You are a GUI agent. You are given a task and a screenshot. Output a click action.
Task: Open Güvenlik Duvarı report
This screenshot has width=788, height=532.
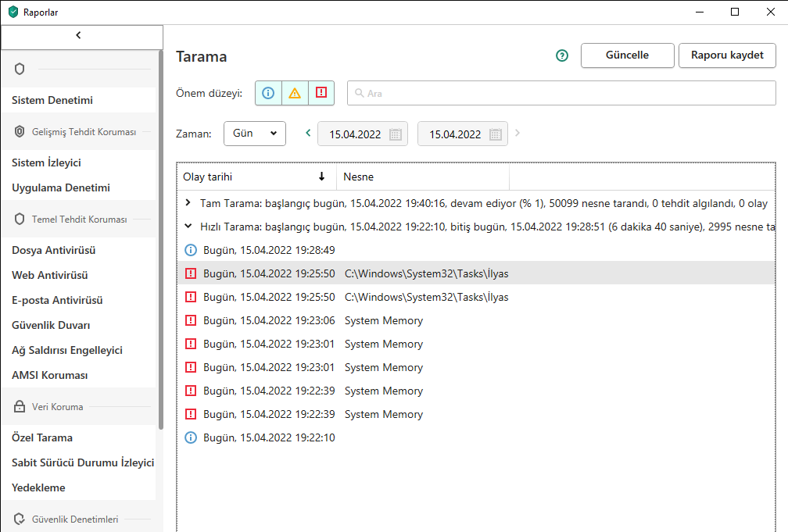tap(51, 325)
